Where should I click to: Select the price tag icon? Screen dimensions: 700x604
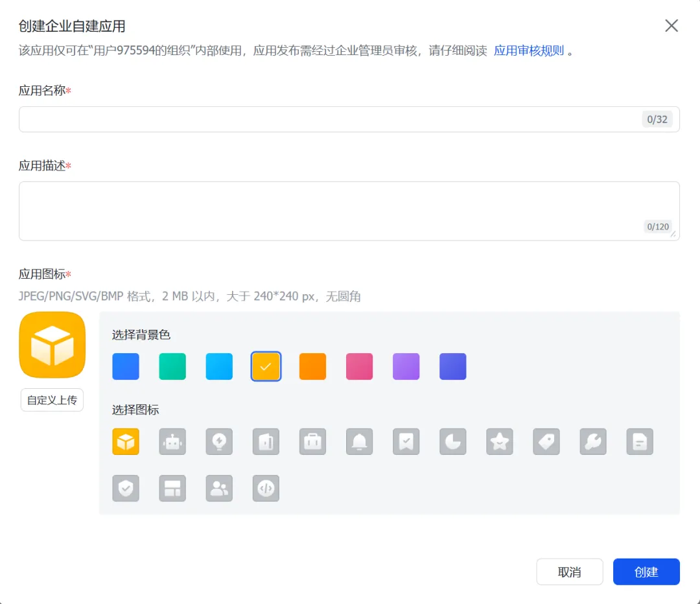546,442
